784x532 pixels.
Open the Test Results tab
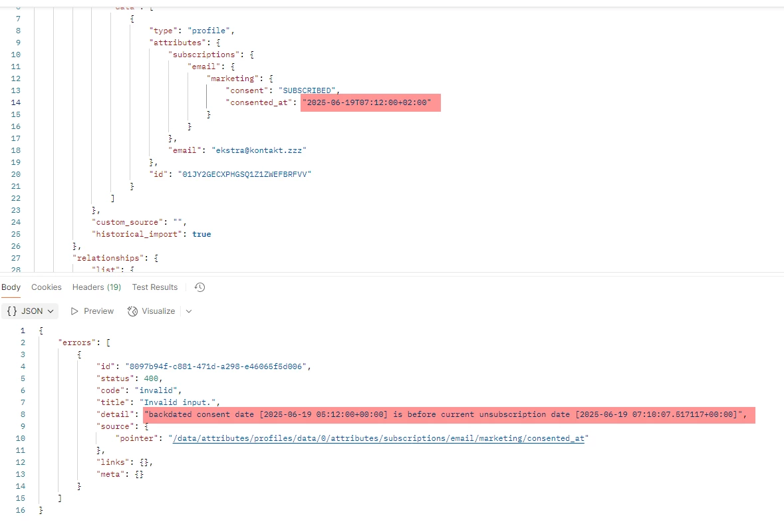[154, 287]
